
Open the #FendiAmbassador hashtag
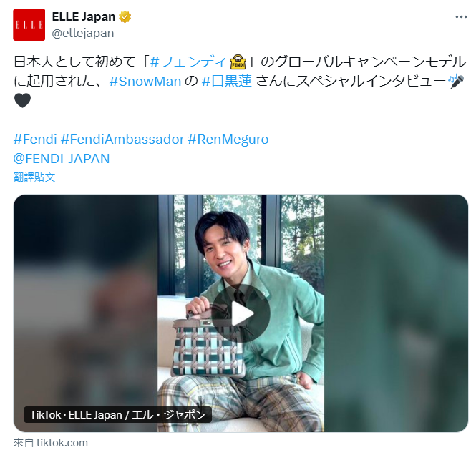point(122,140)
